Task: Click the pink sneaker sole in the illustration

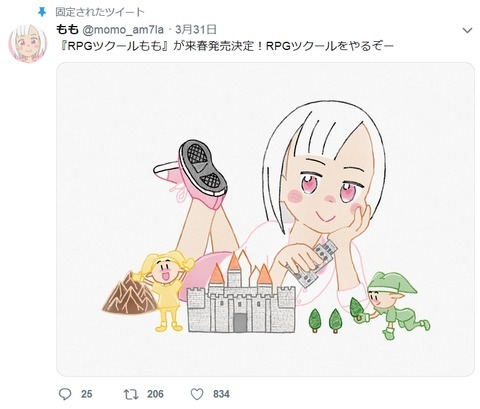Action: pyautogui.click(x=202, y=168)
